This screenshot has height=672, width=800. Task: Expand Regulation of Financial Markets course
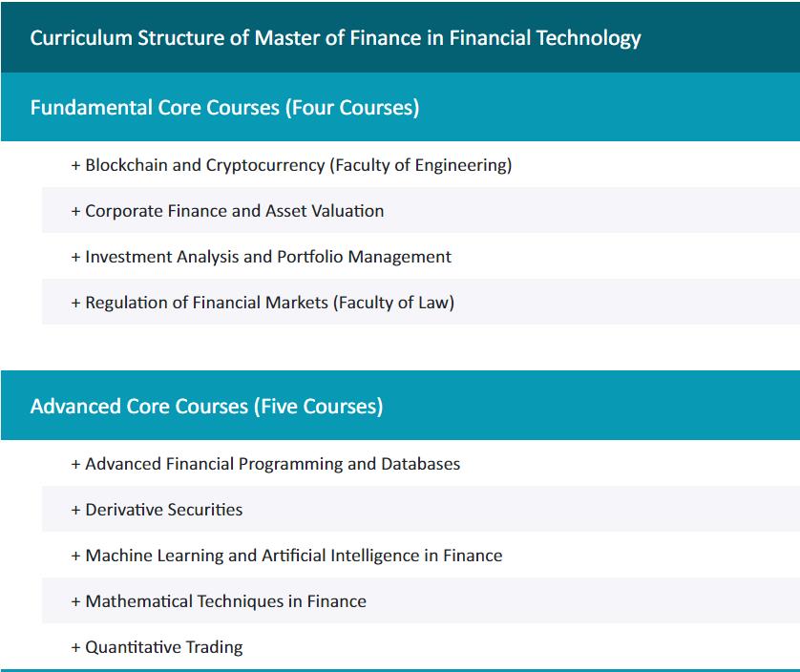(269, 303)
